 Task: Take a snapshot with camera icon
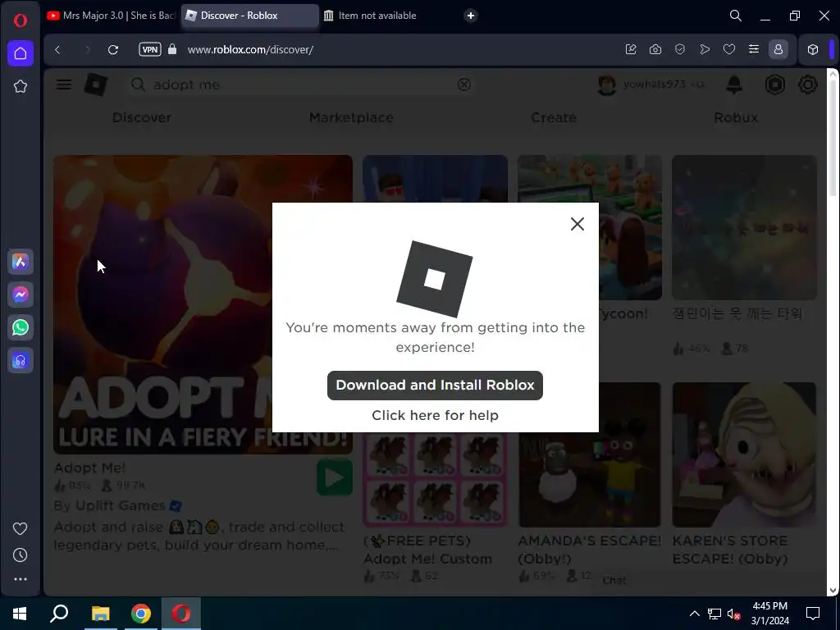[655, 49]
